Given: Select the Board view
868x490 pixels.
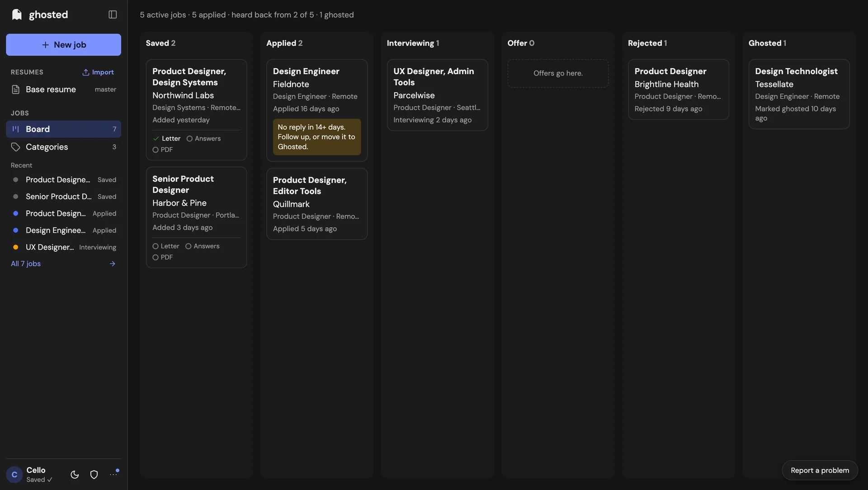Looking at the screenshot, I should tap(63, 129).
